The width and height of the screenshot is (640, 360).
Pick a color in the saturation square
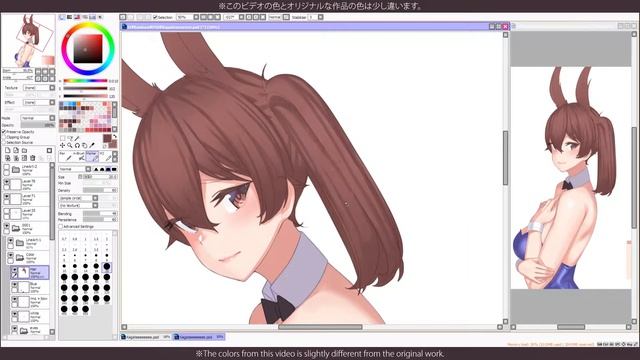point(88,49)
